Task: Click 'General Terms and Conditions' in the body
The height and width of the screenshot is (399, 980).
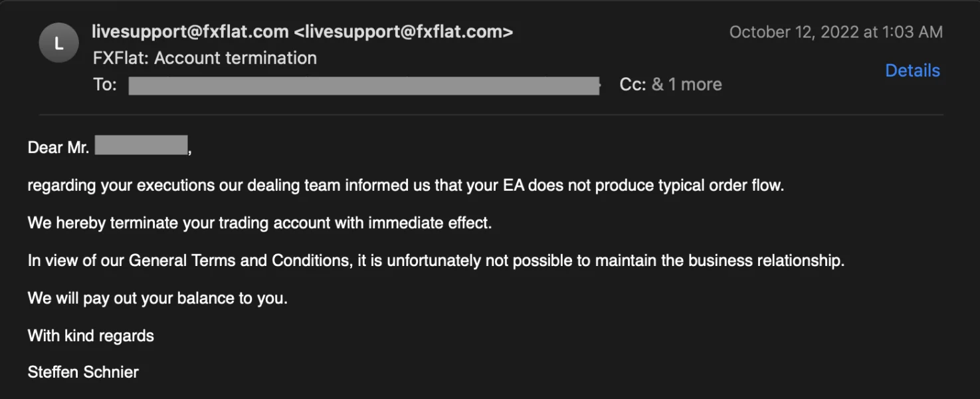Action: (239, 260)
